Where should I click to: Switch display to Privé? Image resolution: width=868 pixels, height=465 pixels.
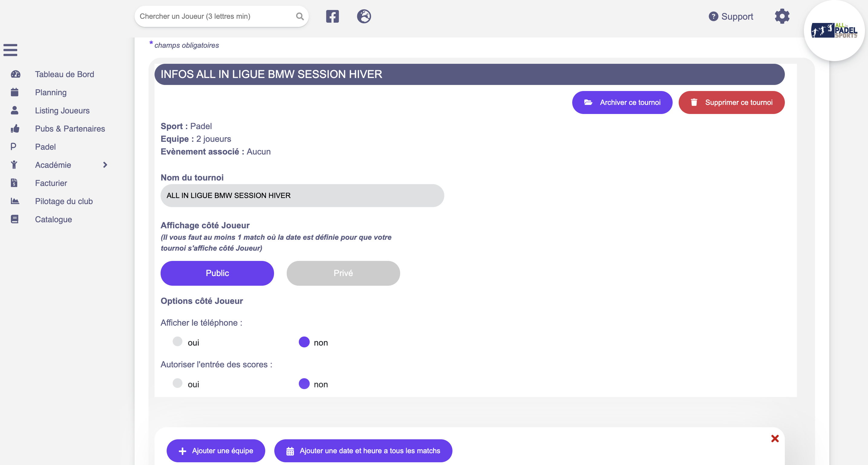coord(343,273)
